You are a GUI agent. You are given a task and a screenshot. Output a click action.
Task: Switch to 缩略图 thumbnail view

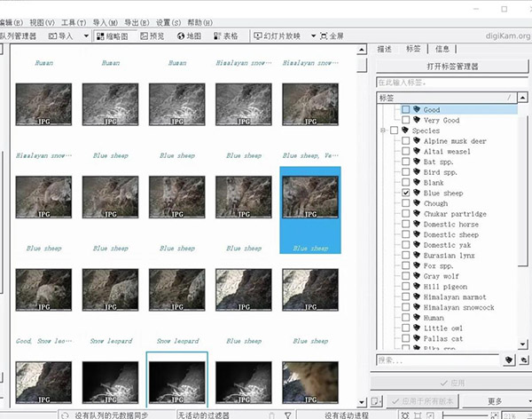click(111, 36)
